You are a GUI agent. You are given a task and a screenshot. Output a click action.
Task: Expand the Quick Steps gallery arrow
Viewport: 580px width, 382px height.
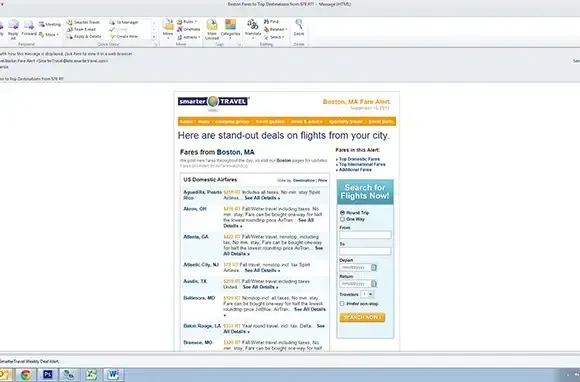coord(154,37)
